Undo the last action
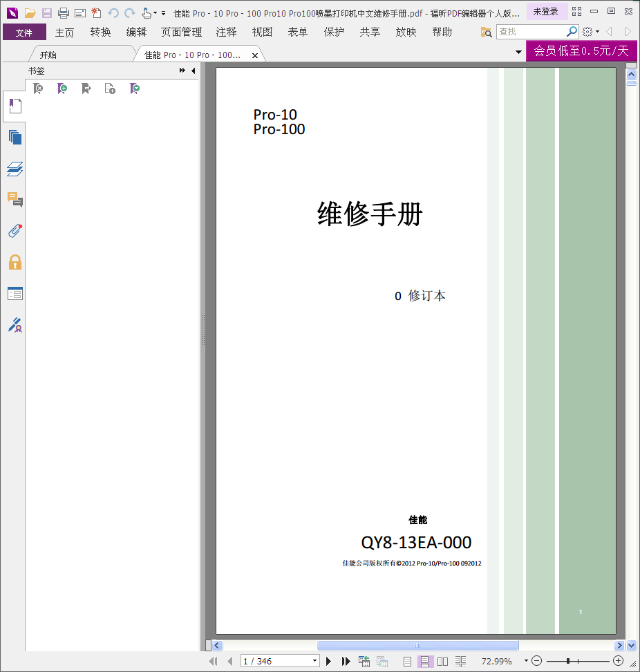The width and height of the screenshot is (640, 672). click(x=113, y=13)
